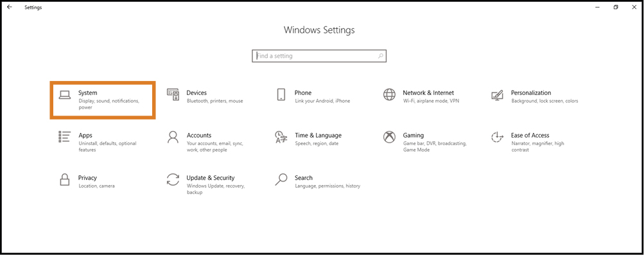Click the Search magnifier category icon

(281, 180)
